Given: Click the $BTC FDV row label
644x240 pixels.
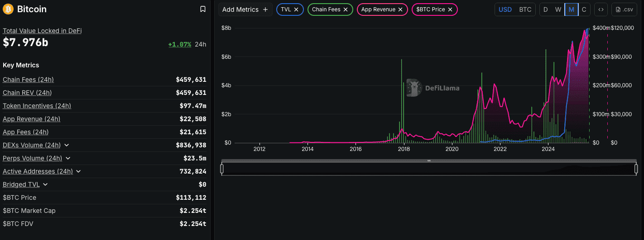Looking at the screenshot, I should point(18,224).
